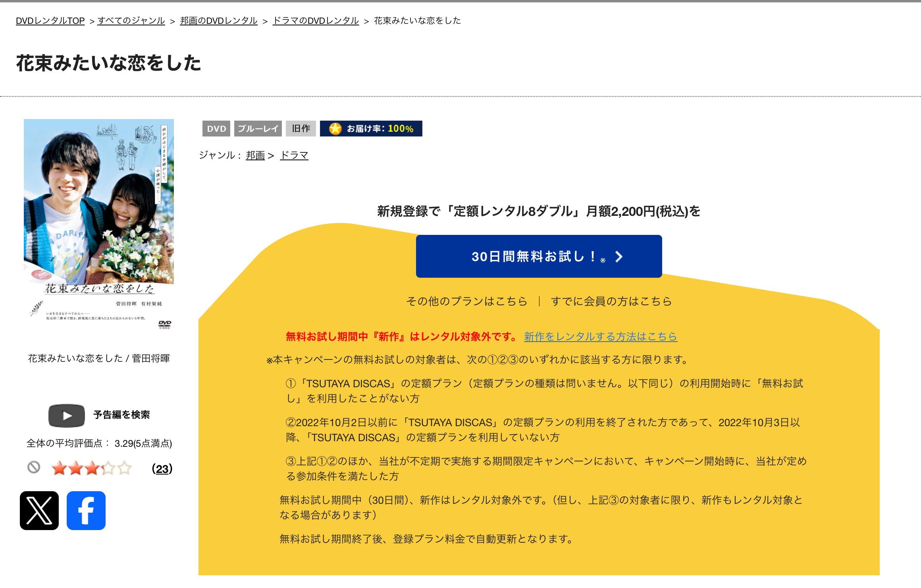Go to すべてのジャンル breadcrumb
Image resolution: width=921 pixels, height=588 pixels.
point(131,21)
